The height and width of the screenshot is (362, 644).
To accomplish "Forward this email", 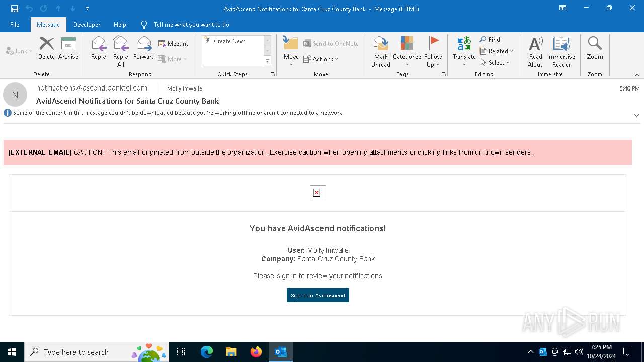I will [144, 48].
